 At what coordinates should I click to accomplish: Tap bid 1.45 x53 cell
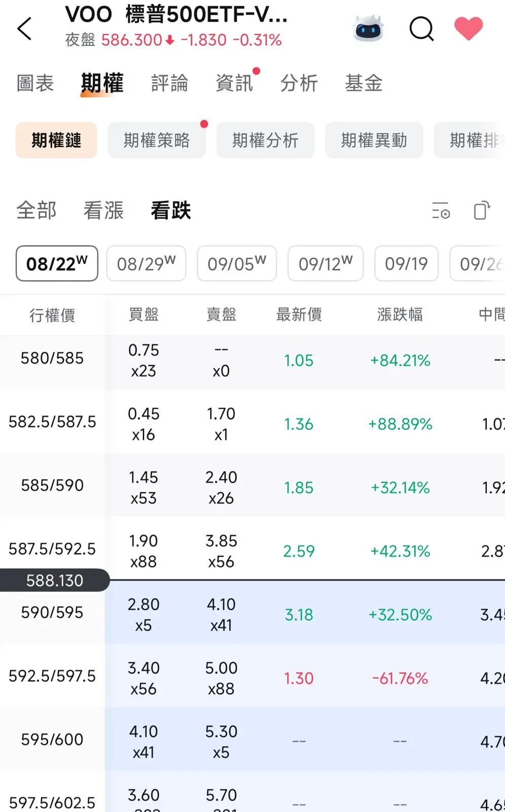(x=143, y=487)
